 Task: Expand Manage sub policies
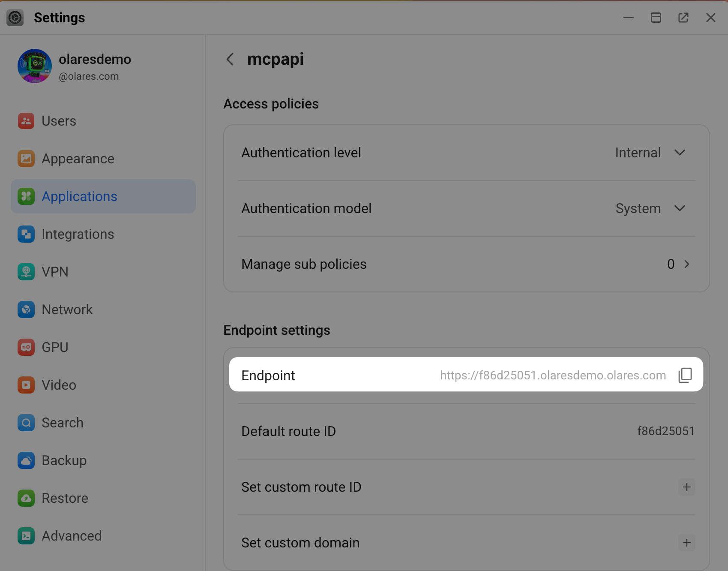pos(686,264)
